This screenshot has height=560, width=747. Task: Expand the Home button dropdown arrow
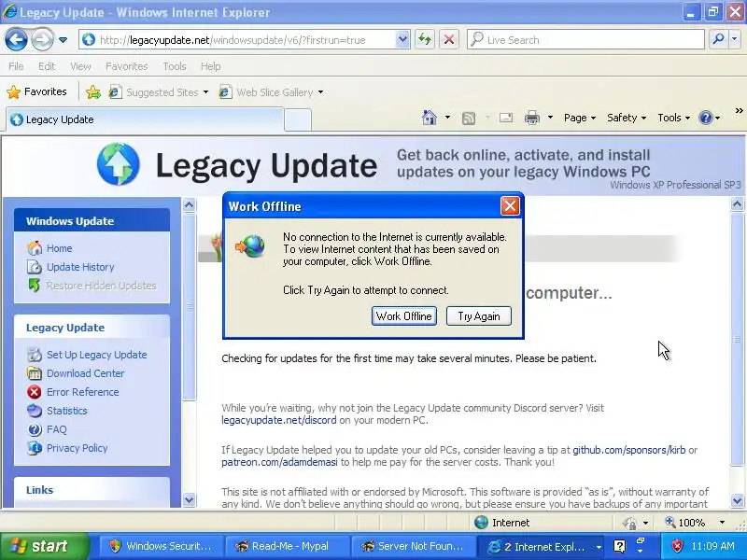pos(447,118)
